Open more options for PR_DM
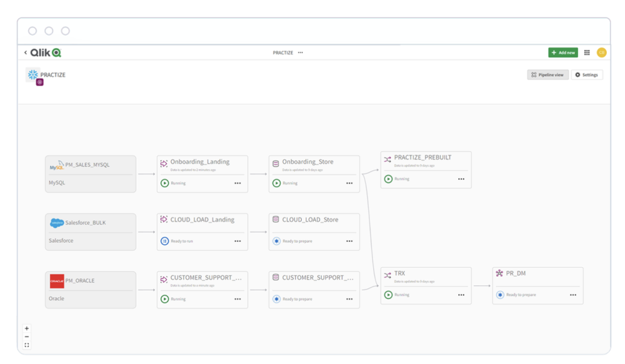 pyautogui.click(x=573, y=295)
